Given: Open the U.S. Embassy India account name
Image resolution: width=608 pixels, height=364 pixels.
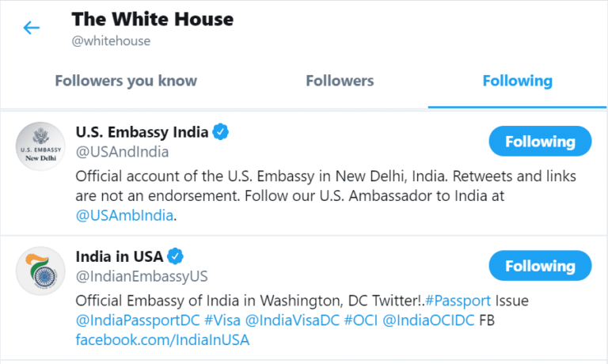Looking at the screenshot, I should [x=142, y=132].
